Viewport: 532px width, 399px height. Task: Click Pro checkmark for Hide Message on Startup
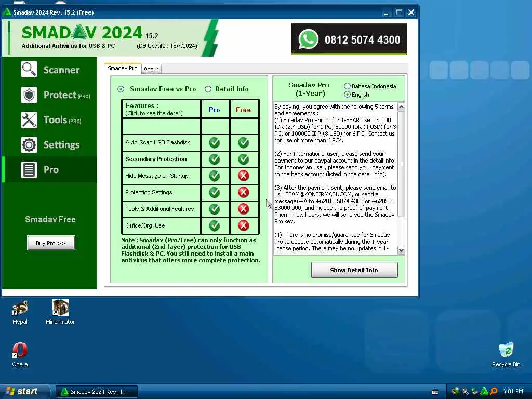point(215,176)
